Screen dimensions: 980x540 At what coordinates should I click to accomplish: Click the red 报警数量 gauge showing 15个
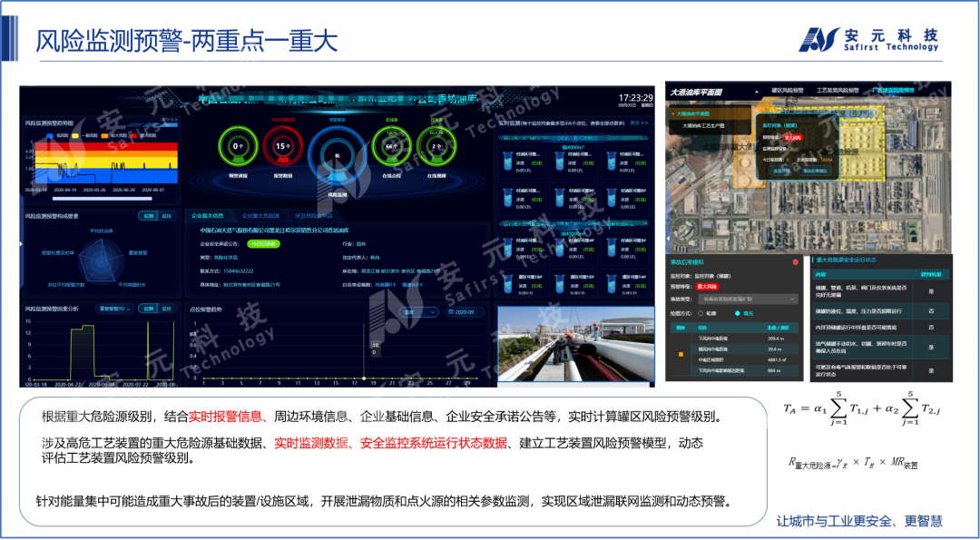click(283, 147)
